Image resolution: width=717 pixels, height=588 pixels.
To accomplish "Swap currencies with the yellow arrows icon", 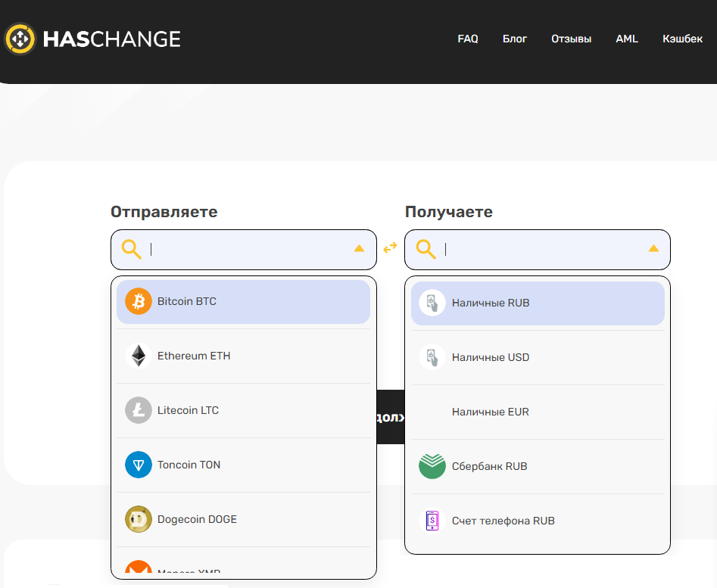I will 390,247.
